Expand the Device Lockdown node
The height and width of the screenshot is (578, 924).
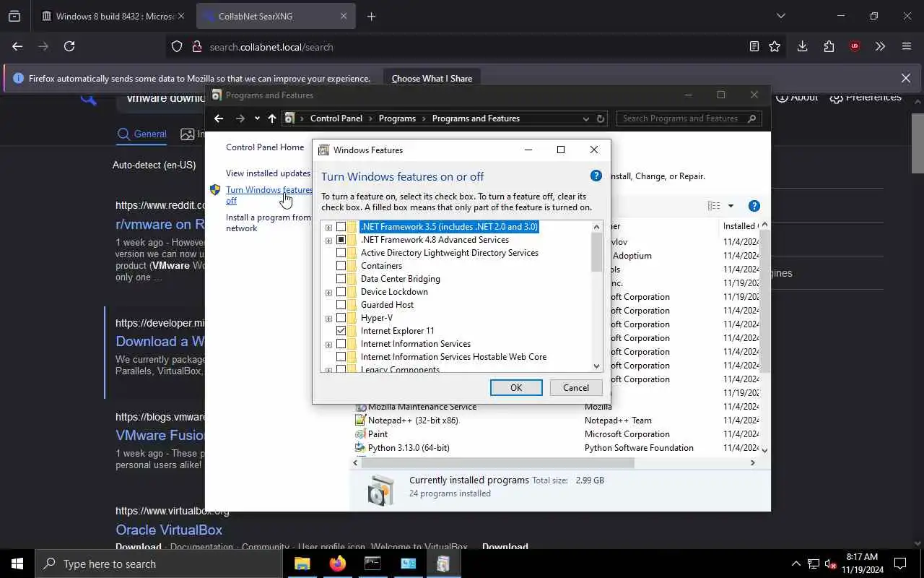(x=328, y=293)
